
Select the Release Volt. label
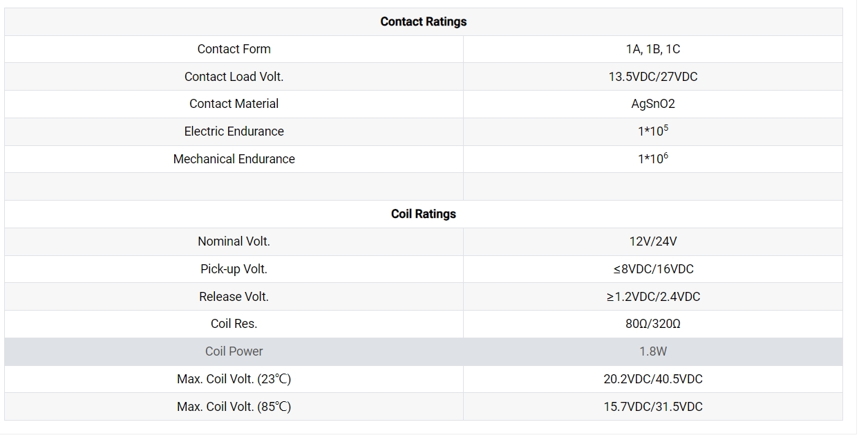[234, 297]
